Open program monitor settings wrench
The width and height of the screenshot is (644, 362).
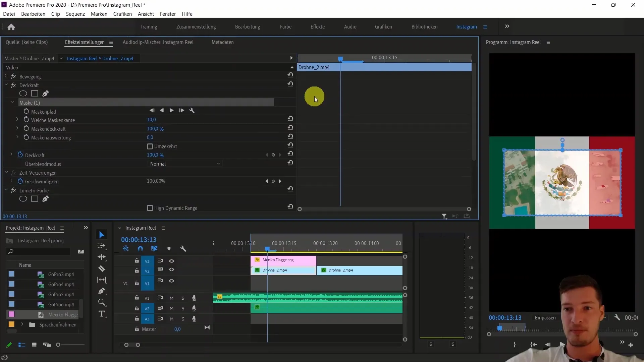(617, 317)
